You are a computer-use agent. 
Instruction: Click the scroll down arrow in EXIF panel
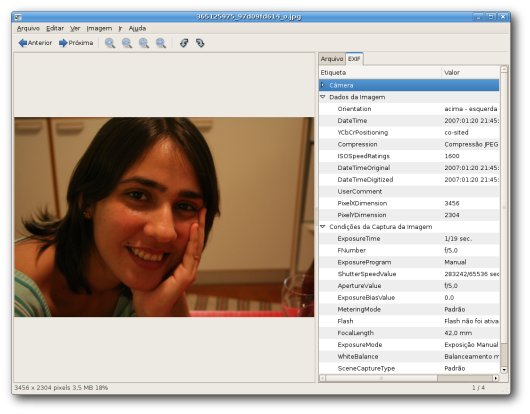[x=504, y=370]
